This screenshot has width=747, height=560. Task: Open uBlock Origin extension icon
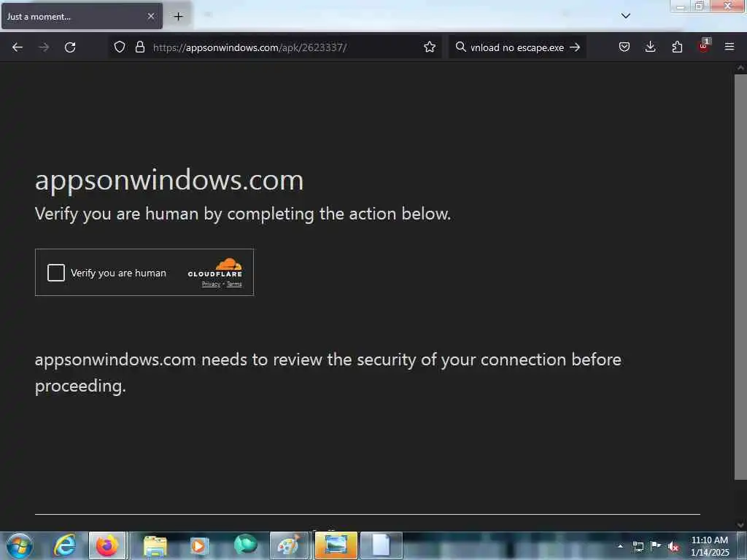pos(704,46)
